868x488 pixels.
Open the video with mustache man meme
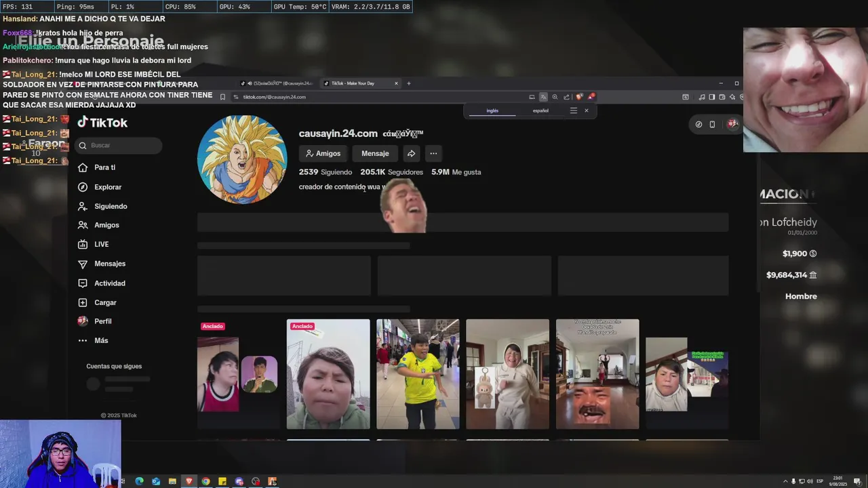click(597, 374)
